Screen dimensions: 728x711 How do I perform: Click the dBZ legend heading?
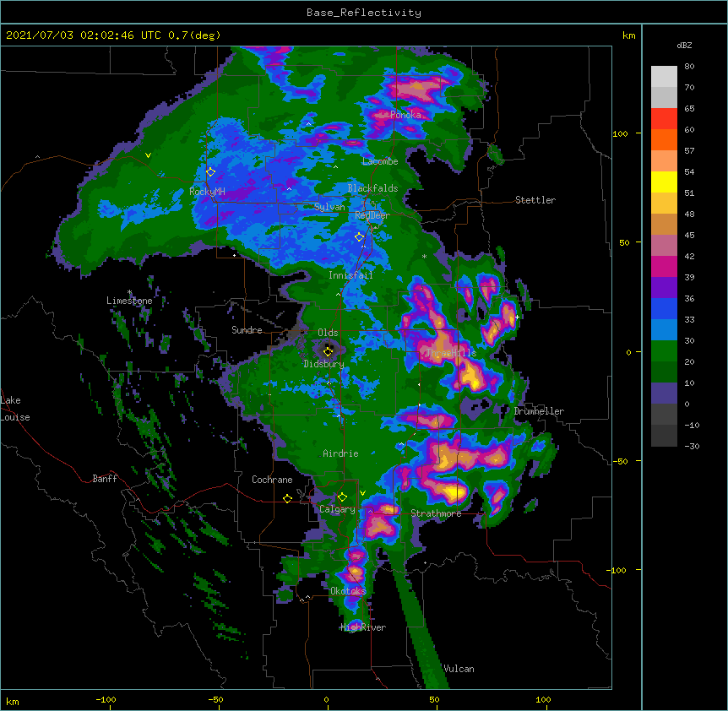684,46
